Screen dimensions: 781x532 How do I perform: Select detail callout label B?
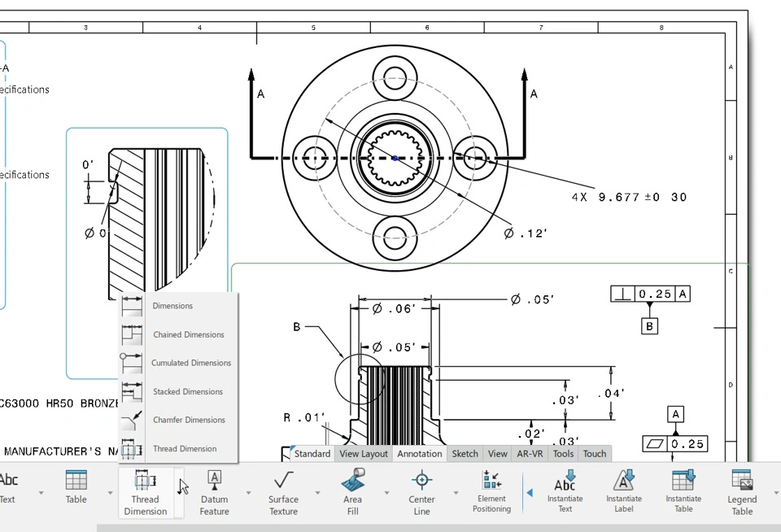pyautogui.click(x=296, y=327)
